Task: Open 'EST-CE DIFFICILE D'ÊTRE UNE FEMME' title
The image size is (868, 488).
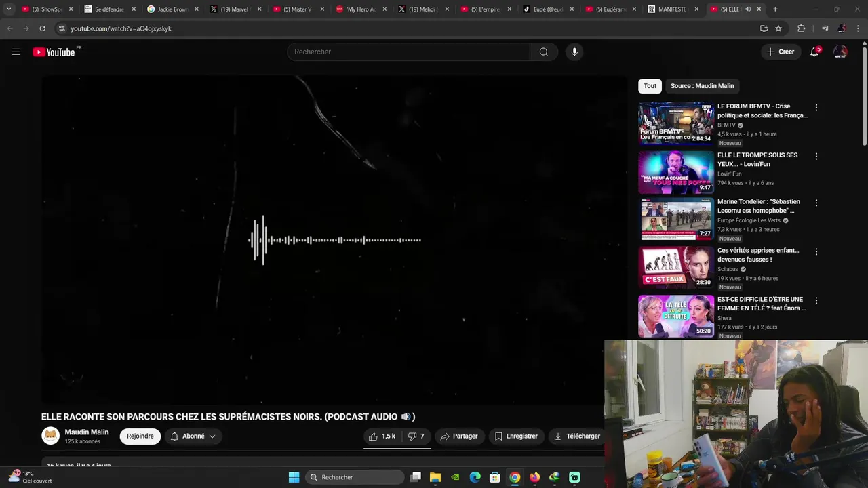Action: coord(762,304)
